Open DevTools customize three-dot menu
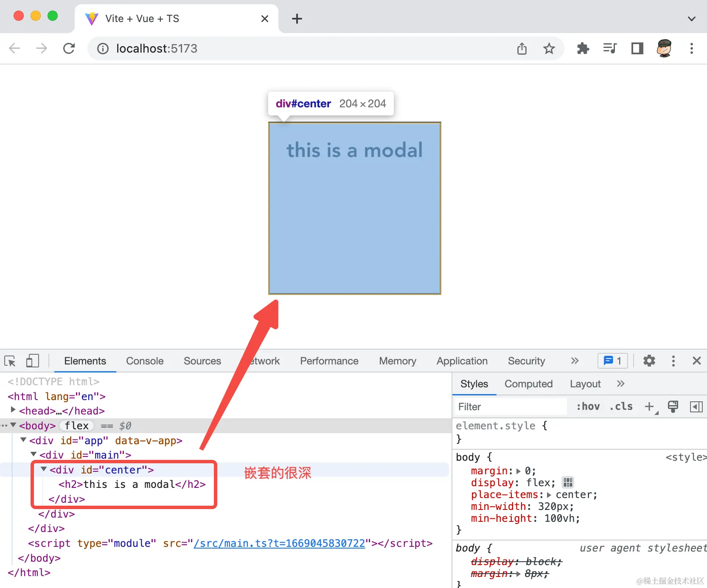 tap(673, 361)
